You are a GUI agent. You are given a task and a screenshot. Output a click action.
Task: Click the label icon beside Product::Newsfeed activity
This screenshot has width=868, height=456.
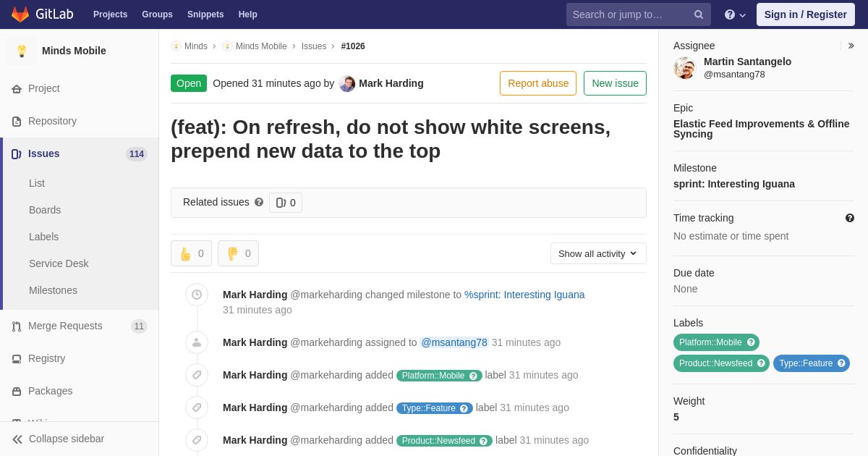coord(197,440)
